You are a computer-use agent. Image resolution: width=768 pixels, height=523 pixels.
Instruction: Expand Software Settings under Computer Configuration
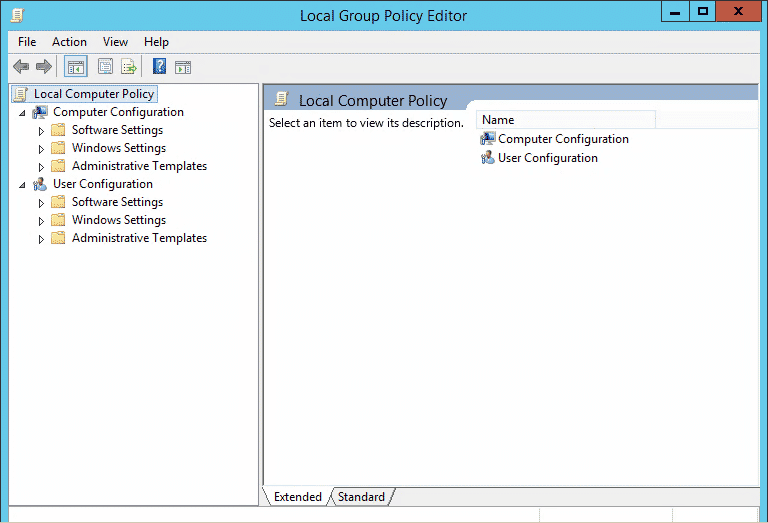point(41,131)
